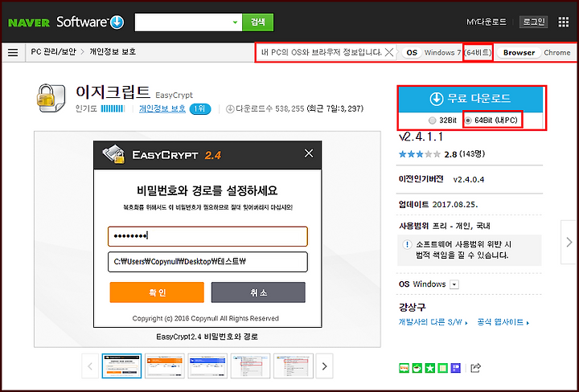The image size is (579, 392).
Task: Open the 개인정보 보호 breadcrumb
Action: point(113,51)
